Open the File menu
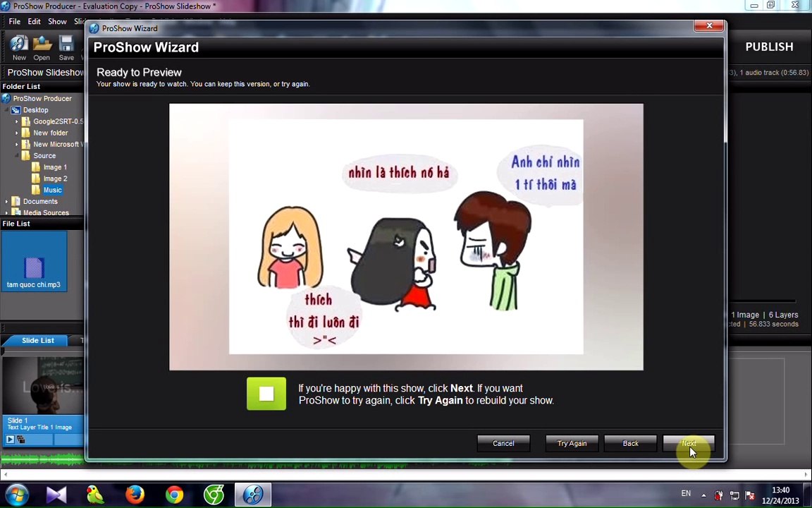Screen dimensions: 812x508 tap(15, 21)
